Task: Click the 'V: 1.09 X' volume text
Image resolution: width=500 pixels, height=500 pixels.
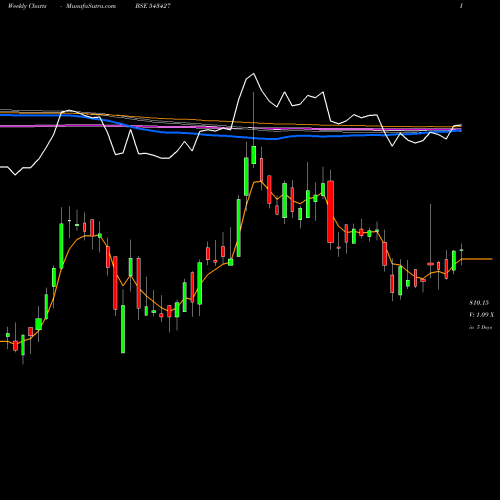Action: tap(481, 315)
